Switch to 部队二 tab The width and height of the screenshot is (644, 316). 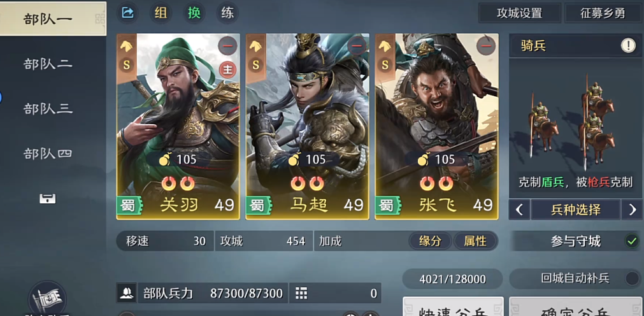(48, 64)
